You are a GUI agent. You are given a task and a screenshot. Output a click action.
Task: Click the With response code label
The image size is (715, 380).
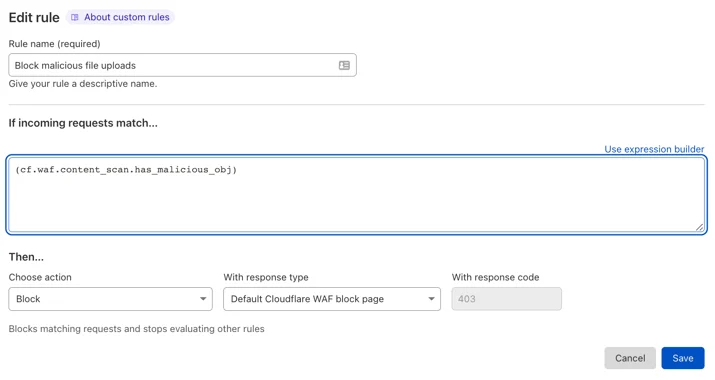(495, 277)
